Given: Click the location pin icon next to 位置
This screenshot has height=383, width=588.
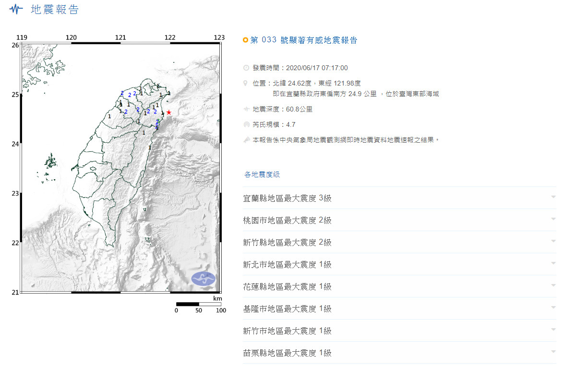Looking at the screenshot, I should tap(246, 83).
